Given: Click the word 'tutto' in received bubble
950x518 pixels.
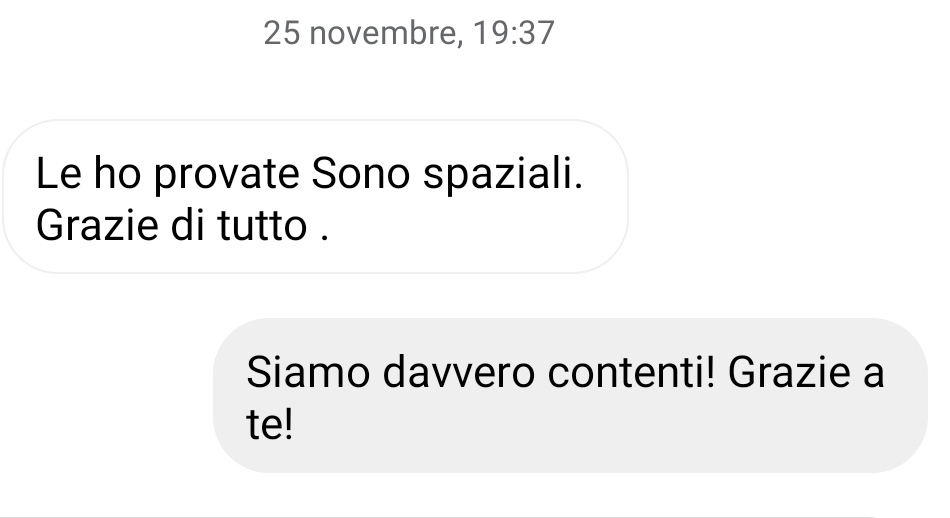Looking at the screenshot, I should click(262, 225).
